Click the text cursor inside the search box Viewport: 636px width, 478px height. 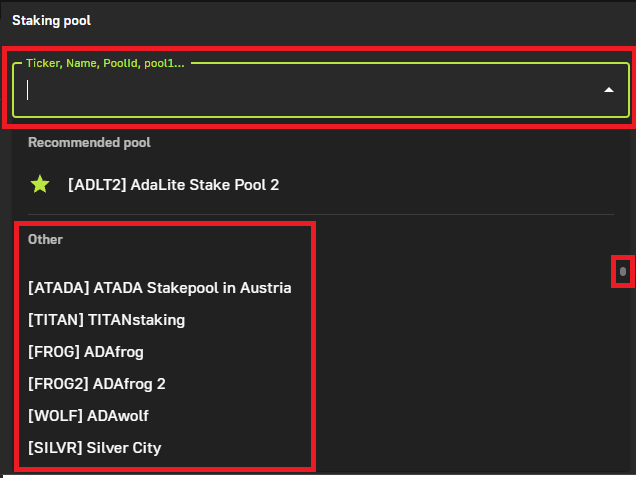[x=28, y=90]
